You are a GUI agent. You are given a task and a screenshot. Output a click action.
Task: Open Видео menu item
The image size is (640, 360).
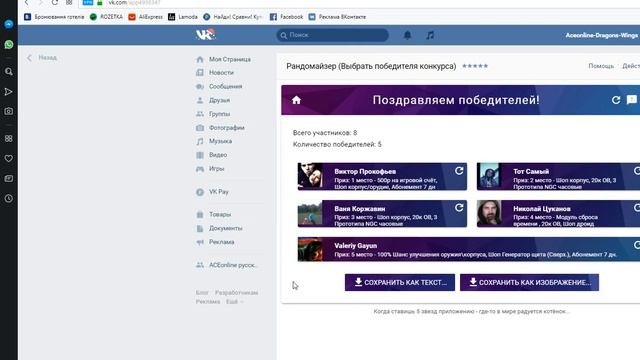(211, 155)
